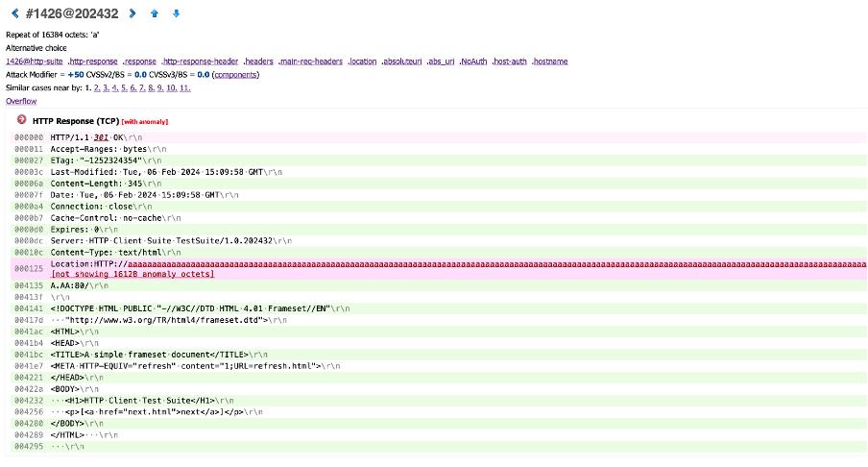Click the Alternative choice text
The height and width of the screenshot is (467, 868).
36,48
